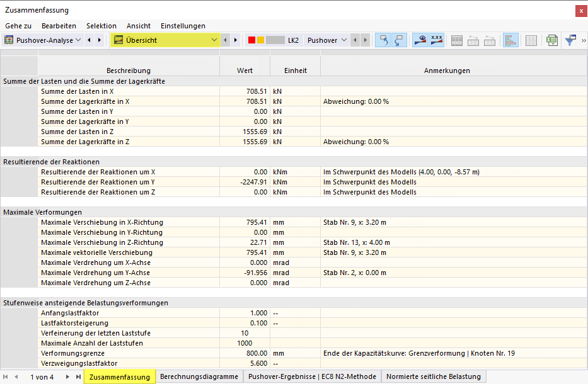Click the red load case color swatch
Viewport: 588px width, 384px height.
pyautogui.click(x=251, y=40)
